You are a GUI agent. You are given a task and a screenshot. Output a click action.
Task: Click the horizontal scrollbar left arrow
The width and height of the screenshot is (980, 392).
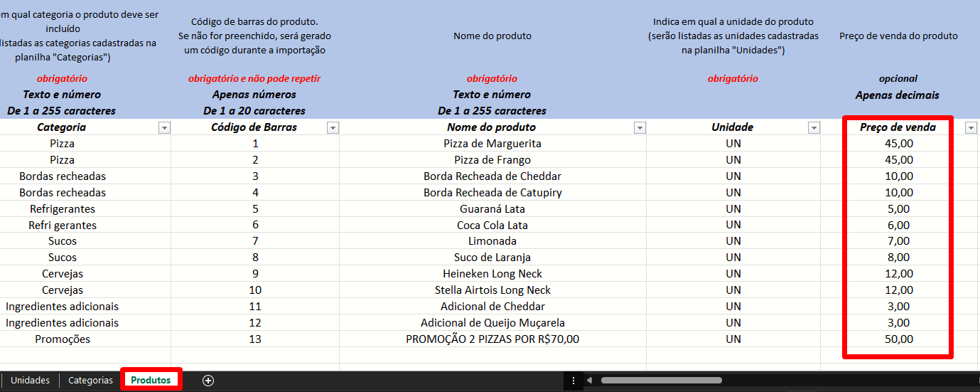pos(589,381)
